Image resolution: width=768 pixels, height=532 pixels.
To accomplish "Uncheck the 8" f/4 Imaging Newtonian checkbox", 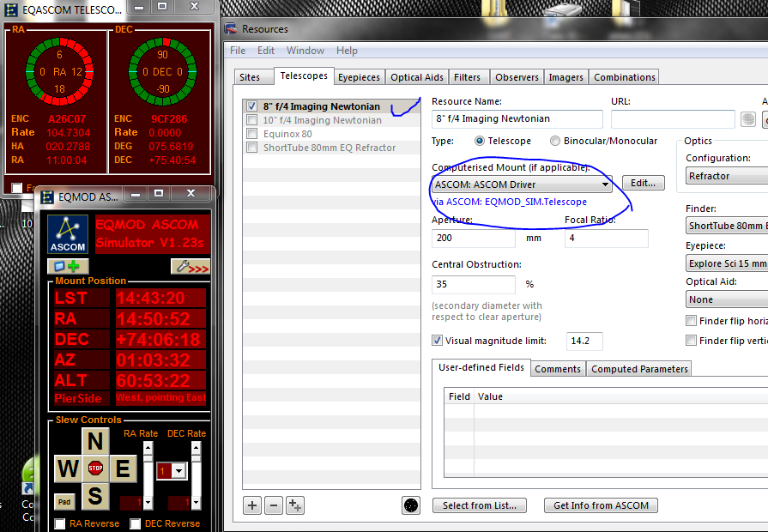I will pyautogui.click(x=251, y=106).
